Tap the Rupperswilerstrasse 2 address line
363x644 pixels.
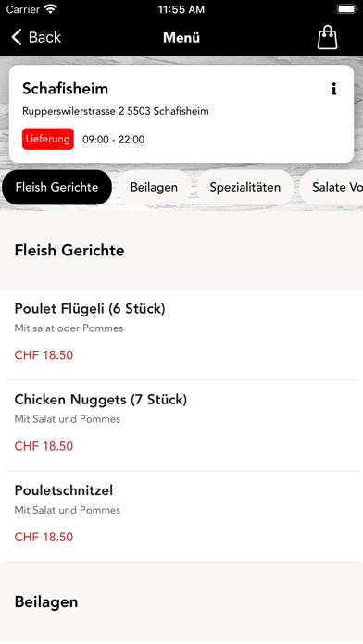tap(116, 111)
